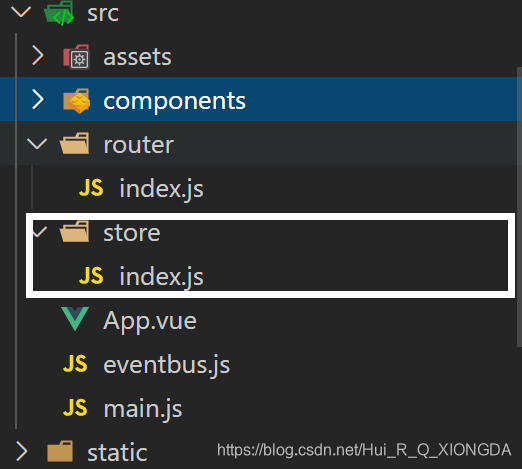
Task: Open index.js under router folder
Action: pos(161,189)
